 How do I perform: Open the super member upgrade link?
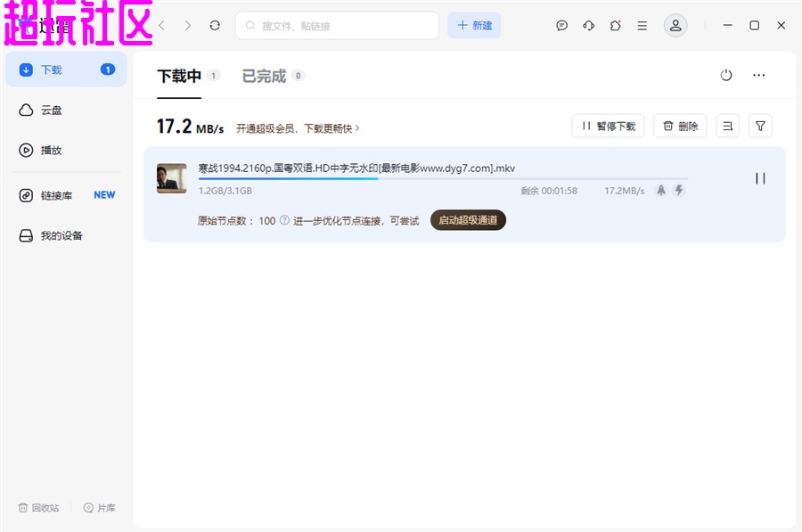[x=298, y=128]
